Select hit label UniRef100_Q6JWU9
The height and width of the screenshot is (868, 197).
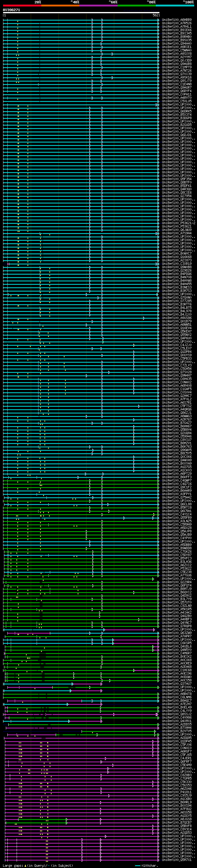pos(177,230)
